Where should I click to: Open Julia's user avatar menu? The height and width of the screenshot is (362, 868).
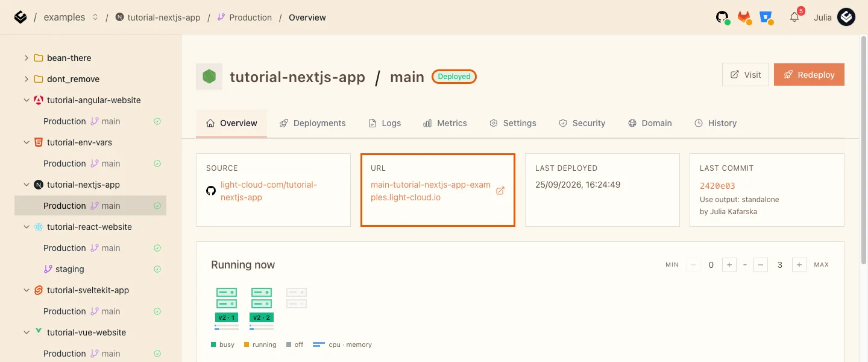click(x=846, y=17)
